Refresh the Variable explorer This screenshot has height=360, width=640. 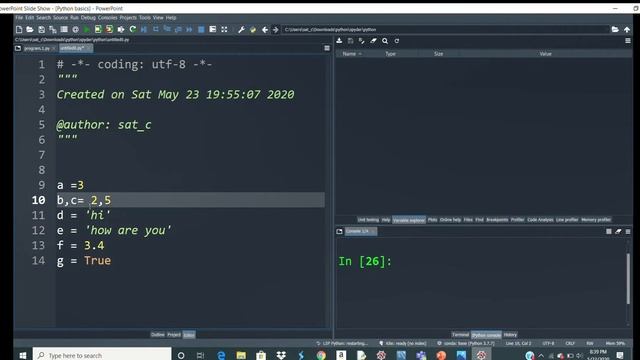pos(396,41)
